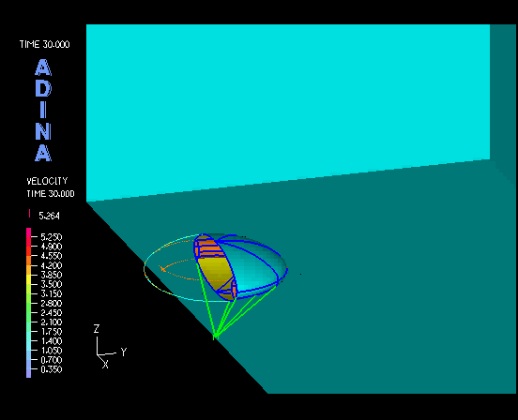Viewport: 518px width, 420px height.
Task: Pick the magenta top of the color bar
Action: (x=29, y=232)
